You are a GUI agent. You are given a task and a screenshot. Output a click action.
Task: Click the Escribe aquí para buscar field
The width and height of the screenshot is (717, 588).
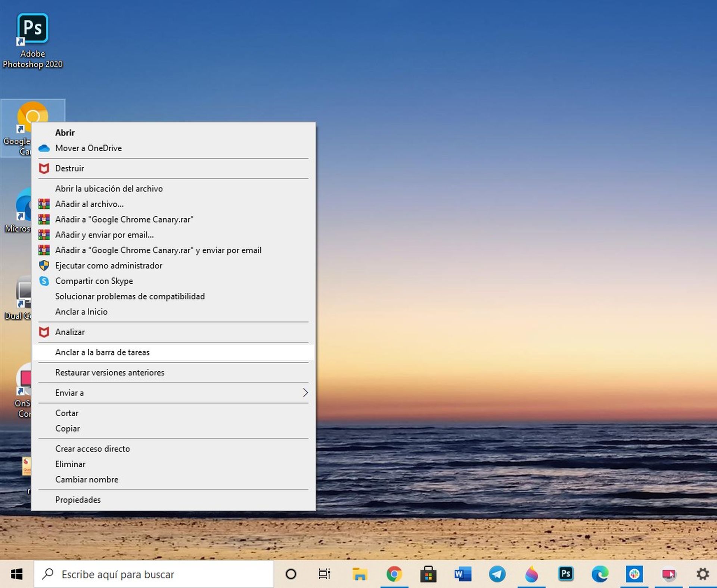pyautogui.click(x=149, y=574)
